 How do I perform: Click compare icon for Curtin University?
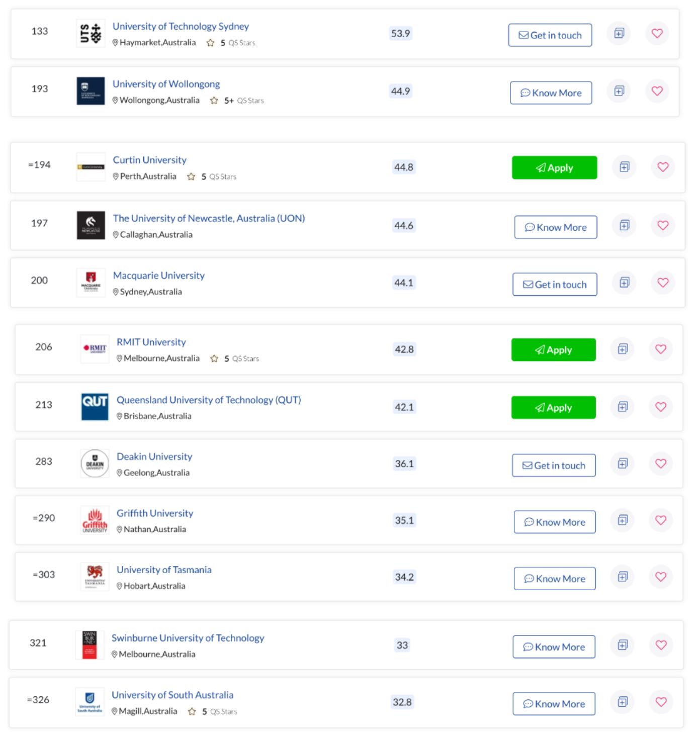pos(624,167)
